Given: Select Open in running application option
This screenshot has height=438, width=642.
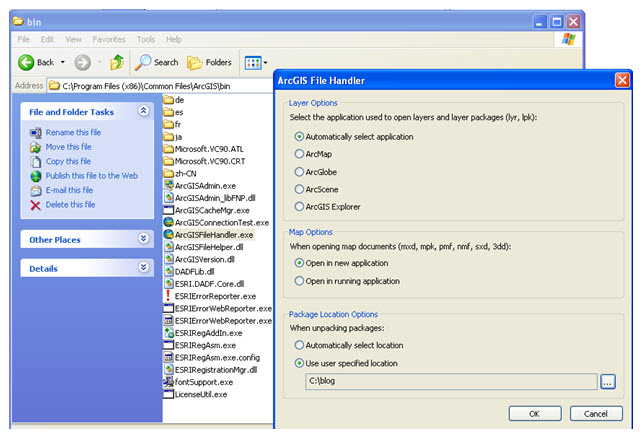Looking at the screenshot, I should [299, 281].
